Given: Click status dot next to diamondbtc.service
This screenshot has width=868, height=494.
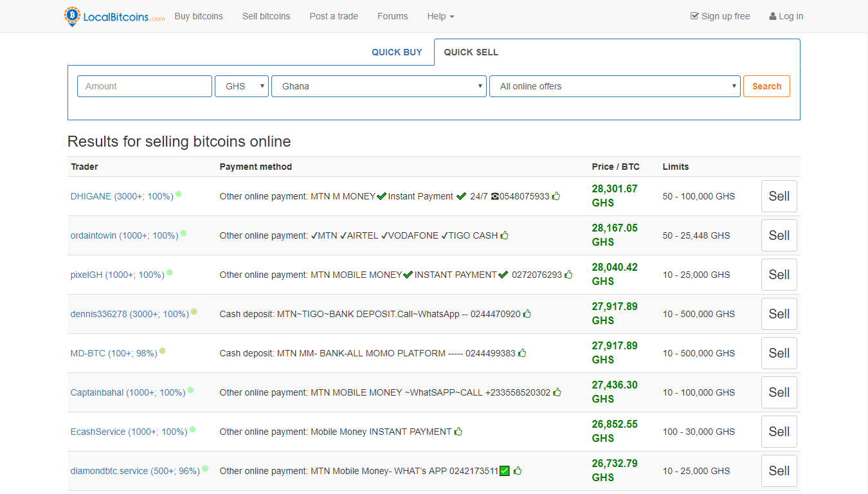Looking at the screenshot, I should [x=205, y=468].
